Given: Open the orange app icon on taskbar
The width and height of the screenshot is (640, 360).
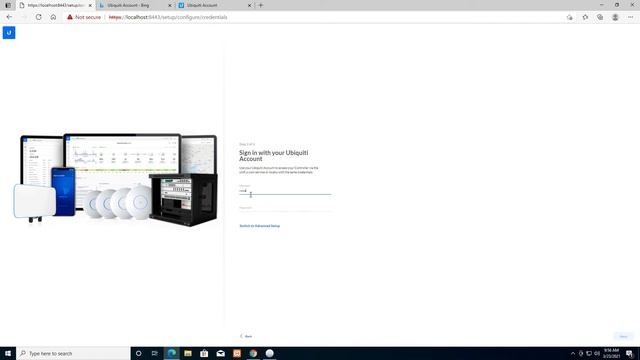Looking at the screenshot, I should click(x=237, y=353).
